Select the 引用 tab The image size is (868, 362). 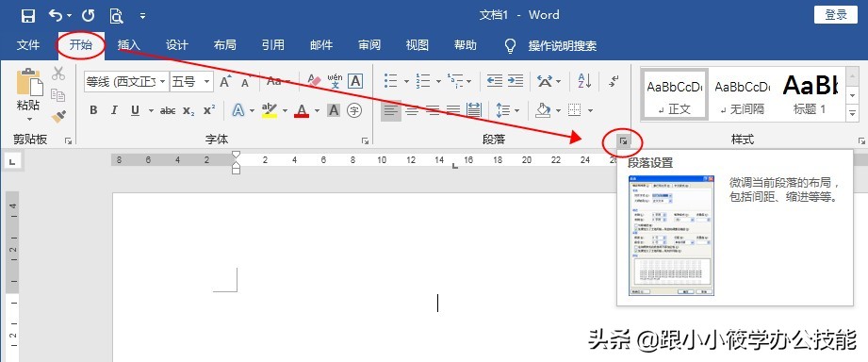click(x=273, y=45)
